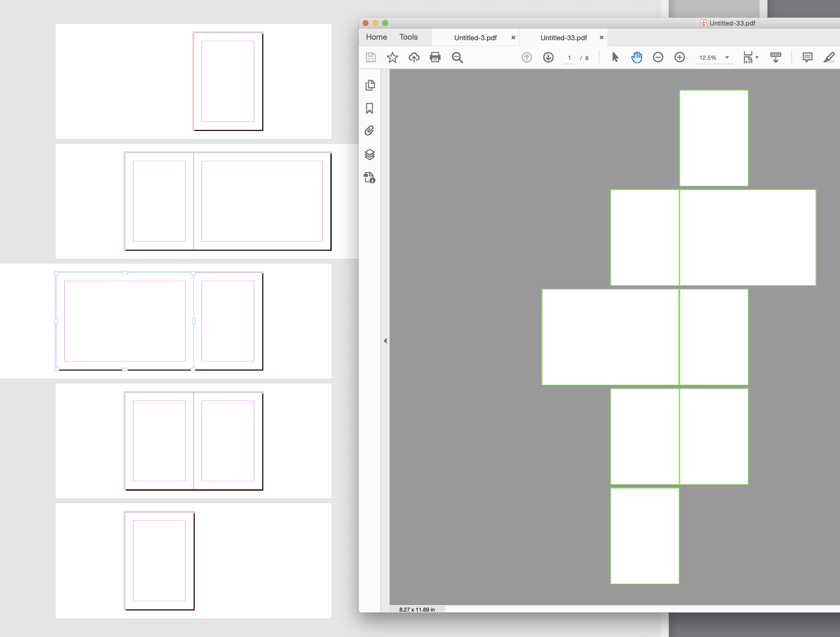Add a sticky note comment
The image size is (840, 637).
(x=808, y=57)
